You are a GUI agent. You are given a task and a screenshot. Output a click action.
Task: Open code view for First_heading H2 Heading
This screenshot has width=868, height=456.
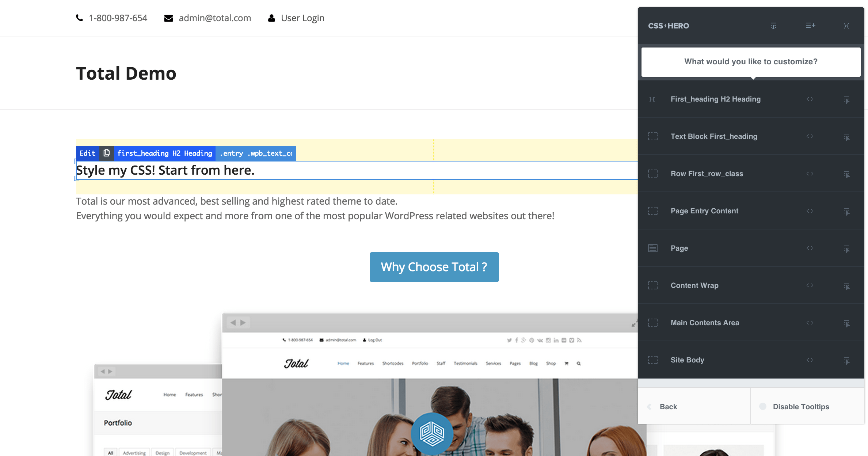(810, 99)
